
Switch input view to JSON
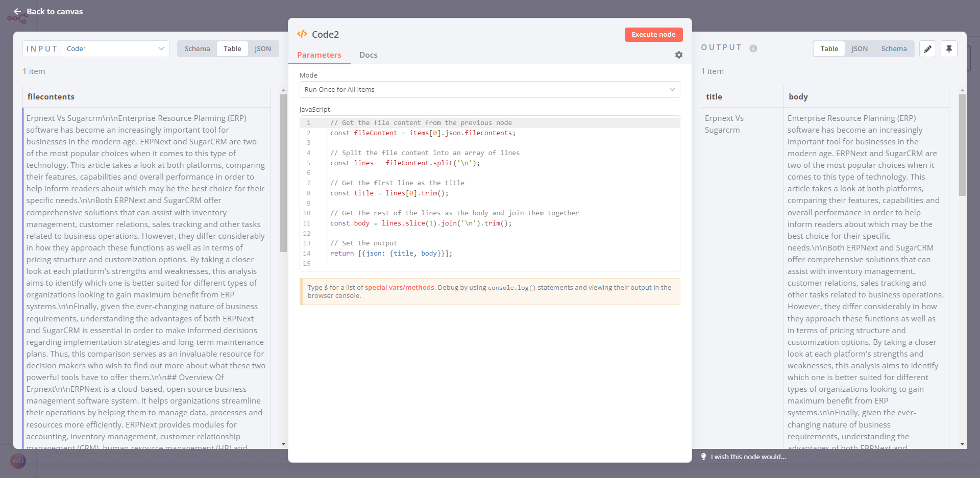(x=262, y=49)
